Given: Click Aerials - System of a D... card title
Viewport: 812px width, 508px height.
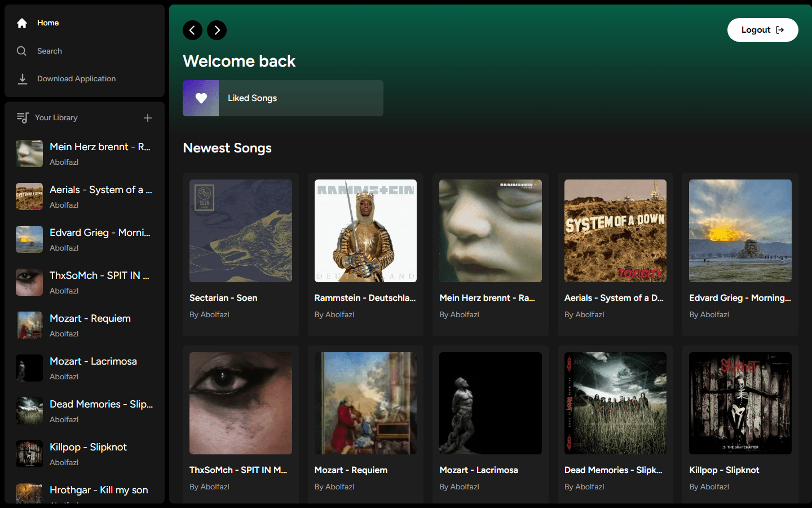Looking at the screenshot, I should click(614, 298).
